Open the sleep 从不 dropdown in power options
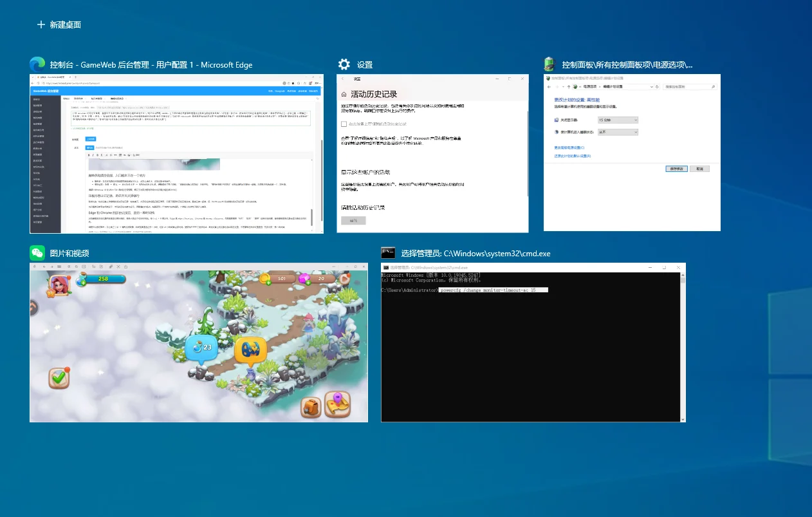 [x=618, y=132]
